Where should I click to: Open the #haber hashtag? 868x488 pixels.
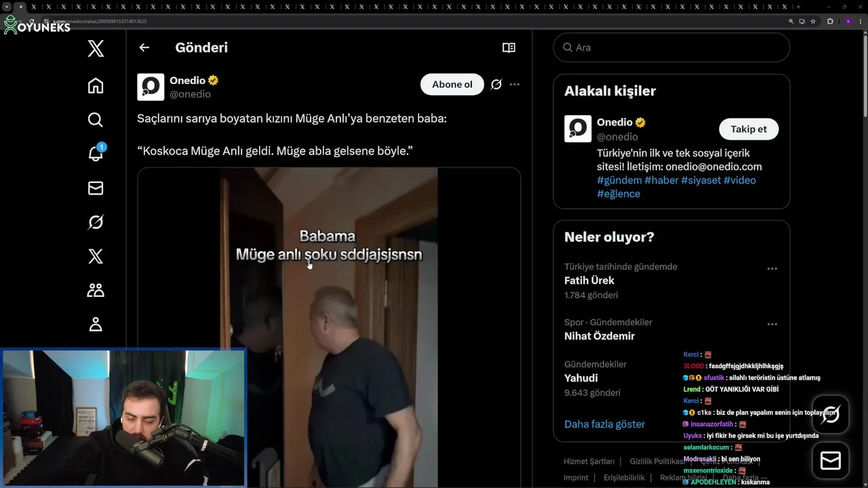661,180
